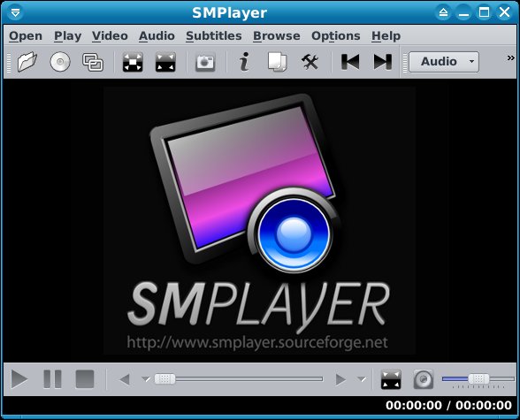Start playback with the Play button
Viewport: 520px width, 420px height.
(19, 379)
